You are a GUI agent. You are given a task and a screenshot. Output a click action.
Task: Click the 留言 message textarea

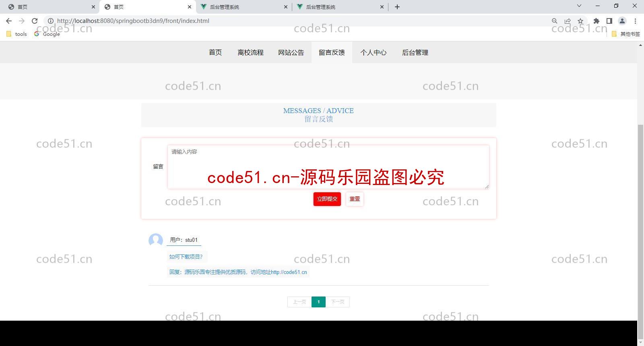(328, 167)
